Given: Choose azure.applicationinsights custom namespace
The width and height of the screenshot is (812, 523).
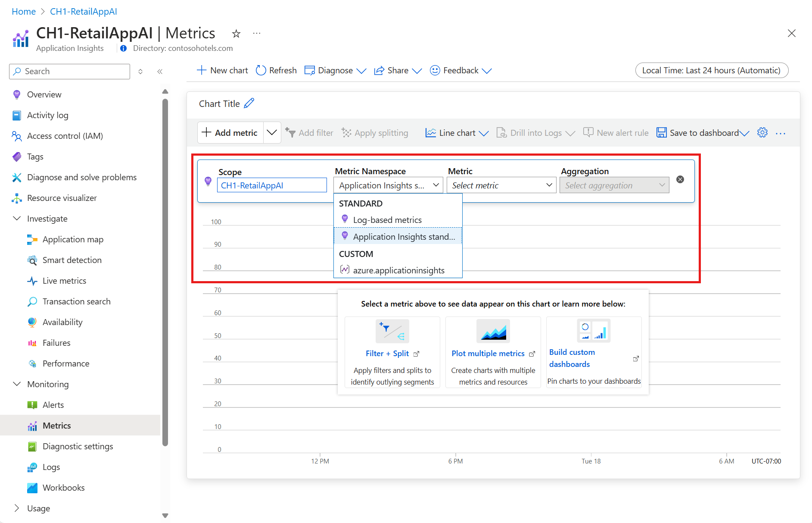Looking at the screenshot, I should 398,270.
